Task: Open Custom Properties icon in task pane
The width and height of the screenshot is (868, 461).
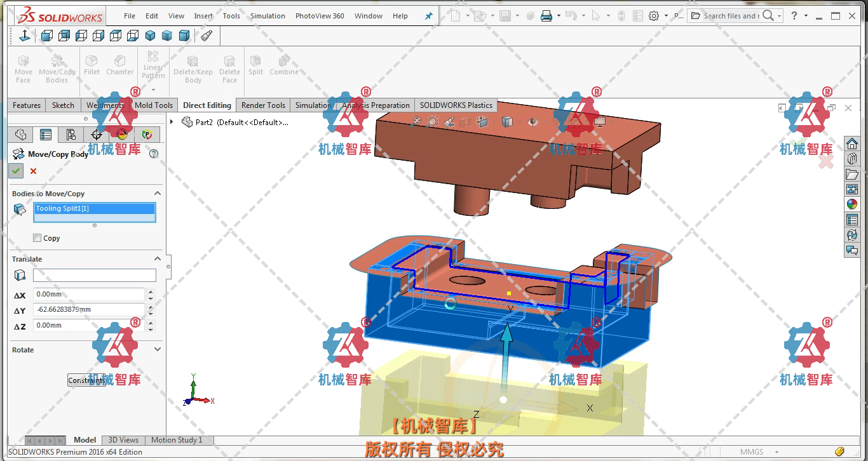Action: tap(852, 220)
